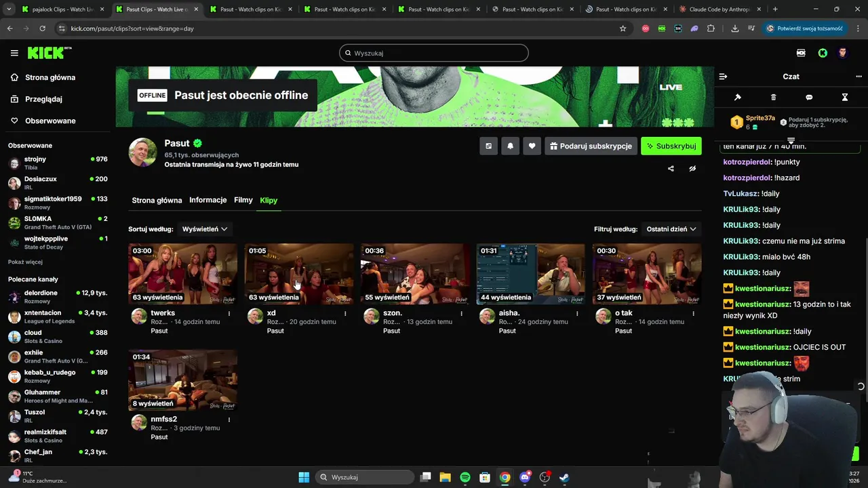Open options menu for aisha. clip
The image size is (868, 488).
click(x=577, y=314)
